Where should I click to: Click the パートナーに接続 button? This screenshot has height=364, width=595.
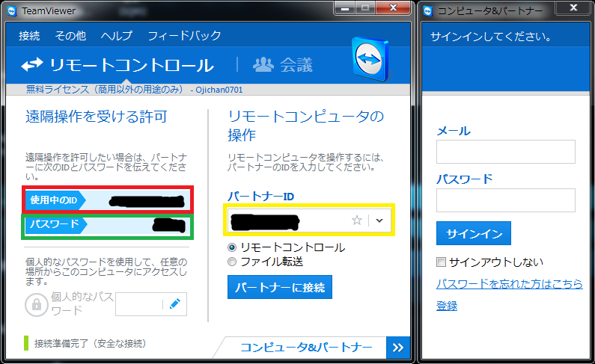(280, 287)
